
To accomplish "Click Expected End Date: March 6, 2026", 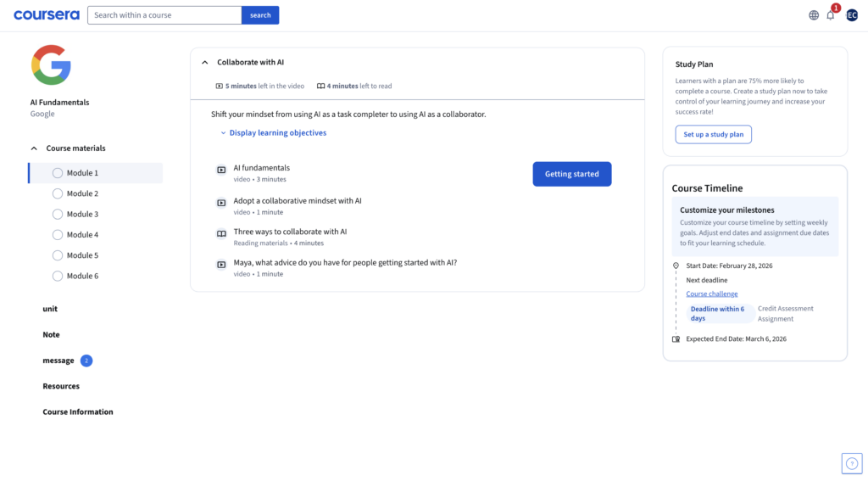I will point(736,339).
